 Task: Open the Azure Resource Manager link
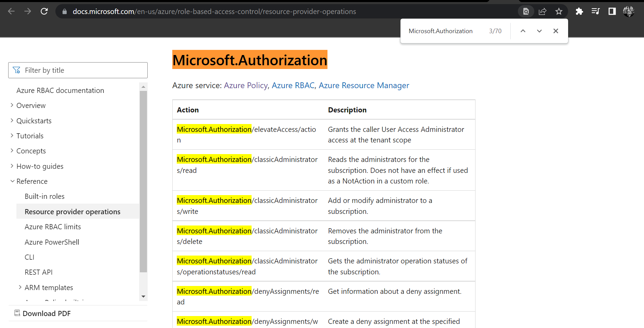click(x=364, y=85)
